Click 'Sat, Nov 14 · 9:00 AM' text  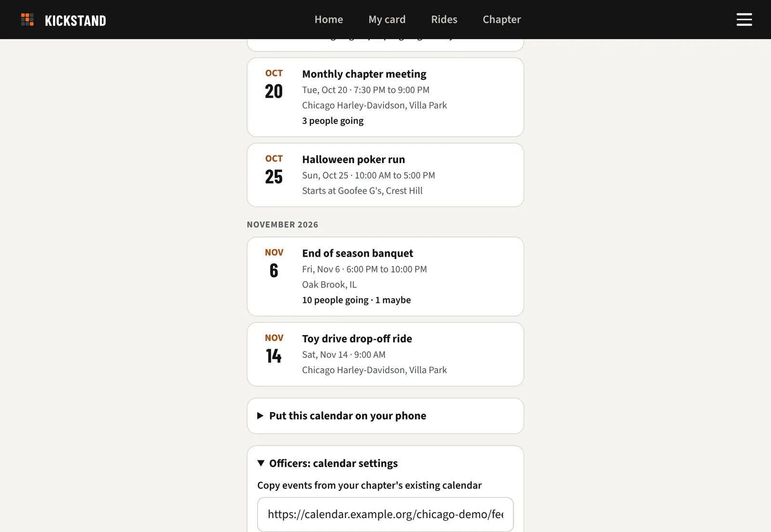(344, 354)
